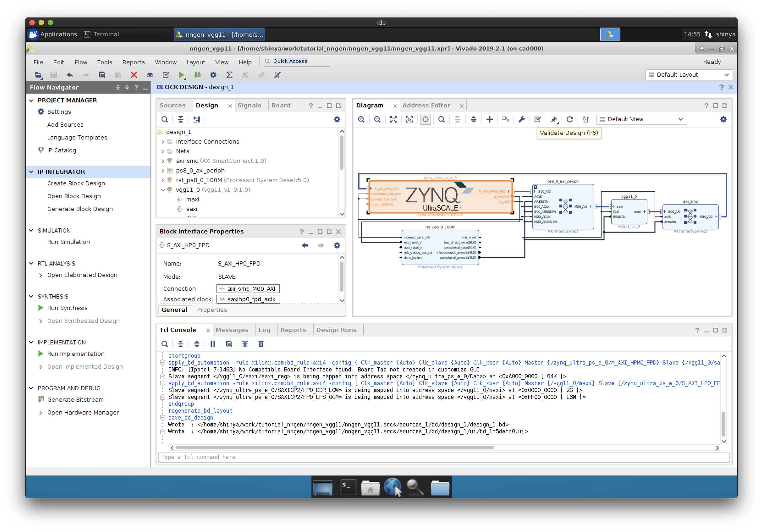The image size is (763, 532).
Task: Clear the Tcl Console with trash icon
Action: pos(261,344)
